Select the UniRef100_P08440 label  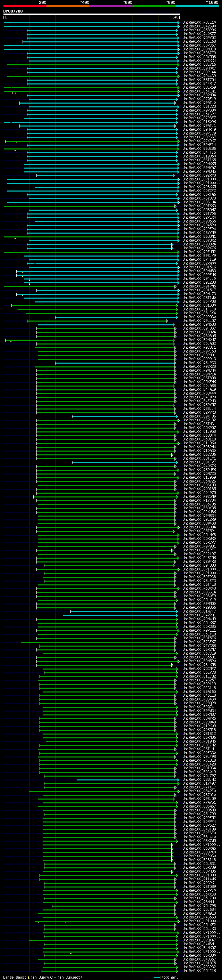pyautogui.click(x=199, y=394)
